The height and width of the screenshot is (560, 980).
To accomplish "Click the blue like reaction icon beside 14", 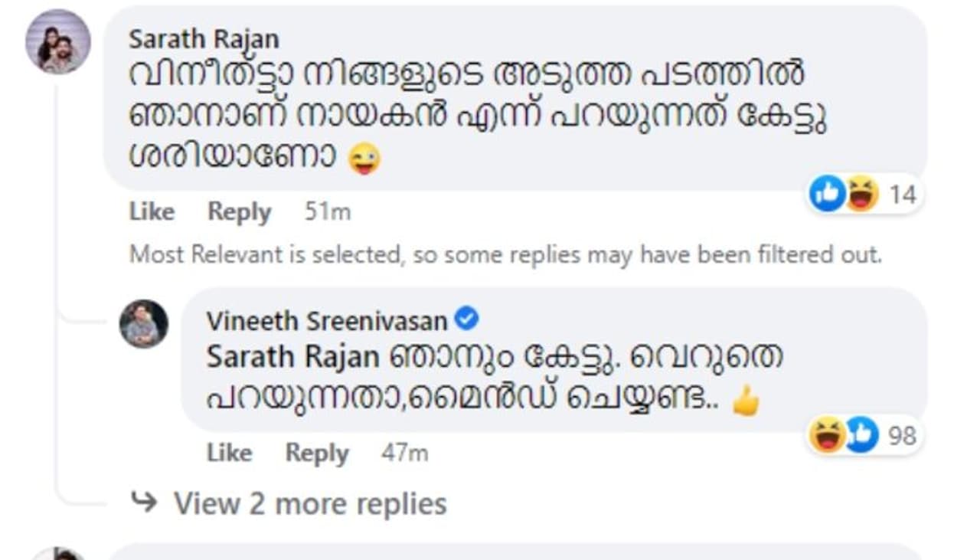I will coord(828,193).
